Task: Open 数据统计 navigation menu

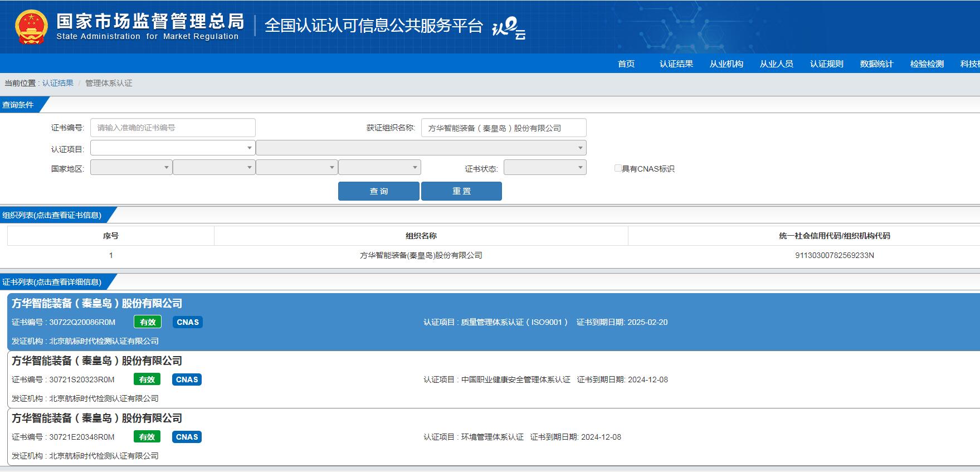Action: click(x=877, y=64)
